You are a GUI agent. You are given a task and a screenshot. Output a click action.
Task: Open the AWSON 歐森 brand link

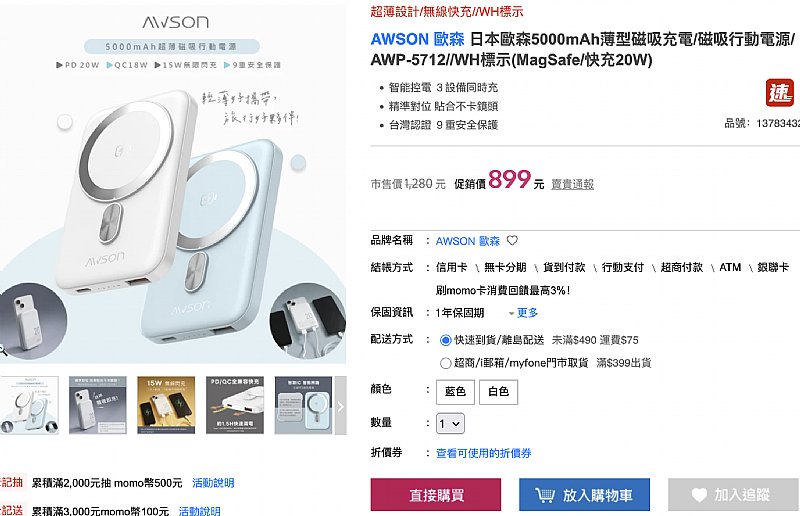pyautogui.click(x=468, y=241)
